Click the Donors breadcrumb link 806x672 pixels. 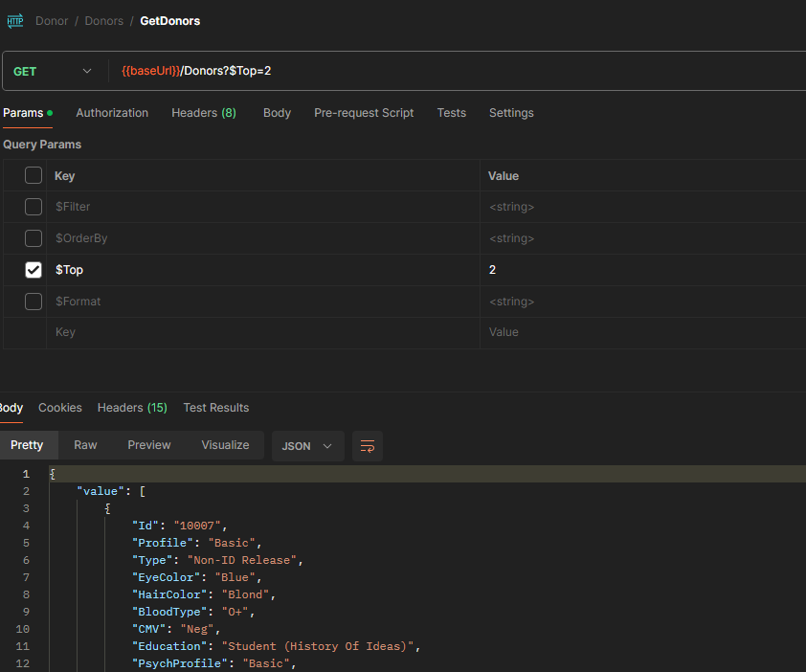[x=103, y=21]
